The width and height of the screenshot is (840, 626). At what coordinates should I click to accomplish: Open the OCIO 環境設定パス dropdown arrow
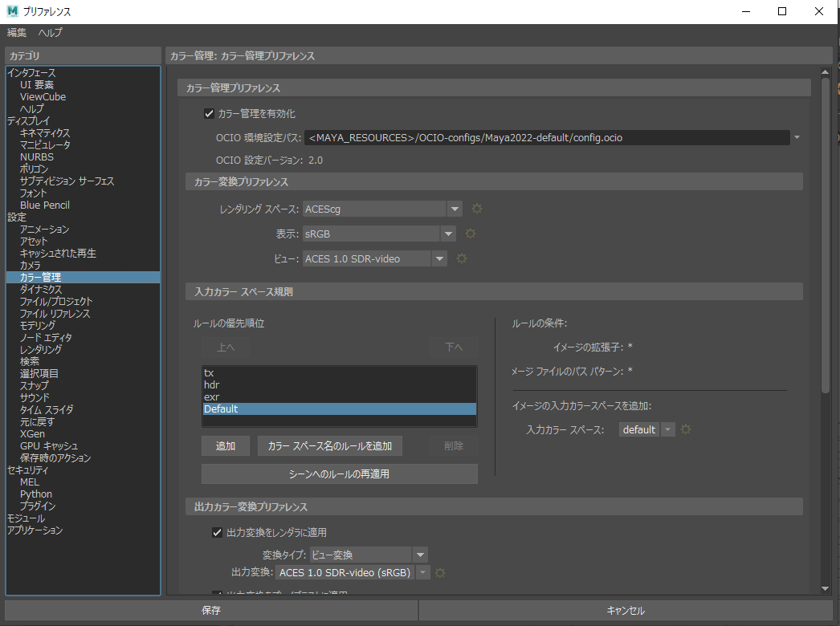[797, 137]
